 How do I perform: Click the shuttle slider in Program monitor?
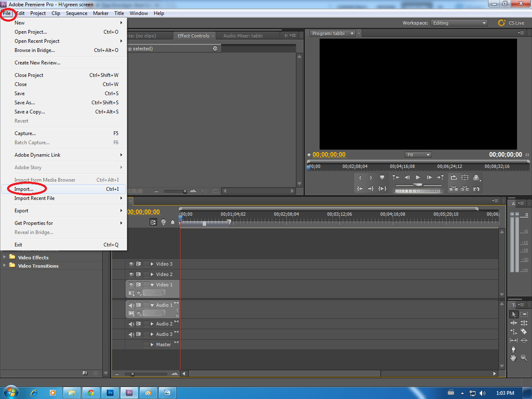click(x=418, y=185)
